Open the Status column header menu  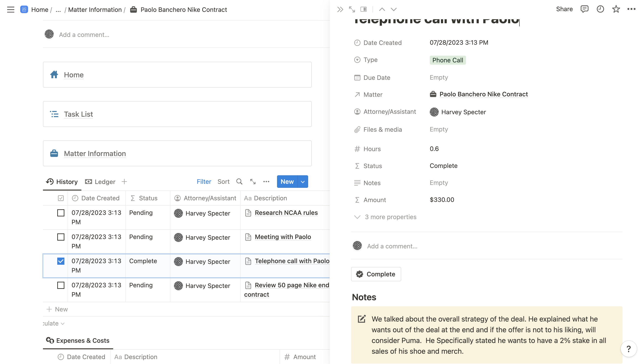tap(148, 198)
